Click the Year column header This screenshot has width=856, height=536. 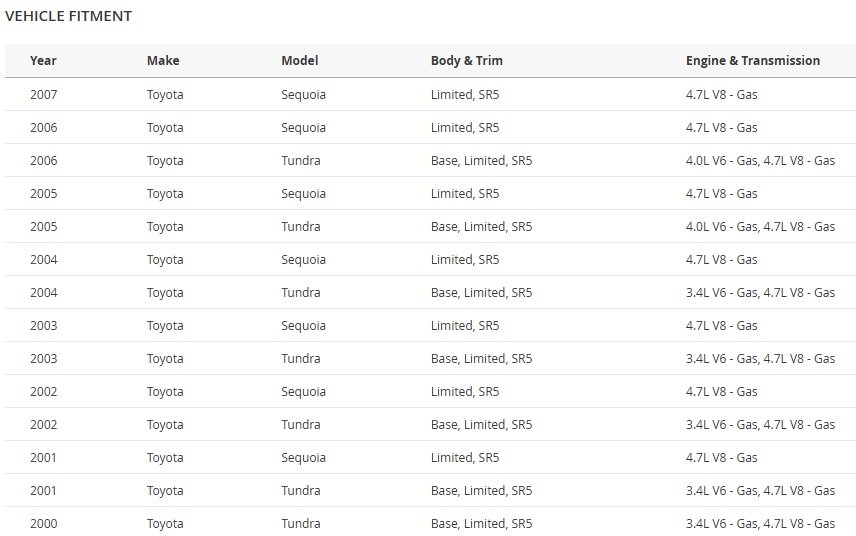43,61
